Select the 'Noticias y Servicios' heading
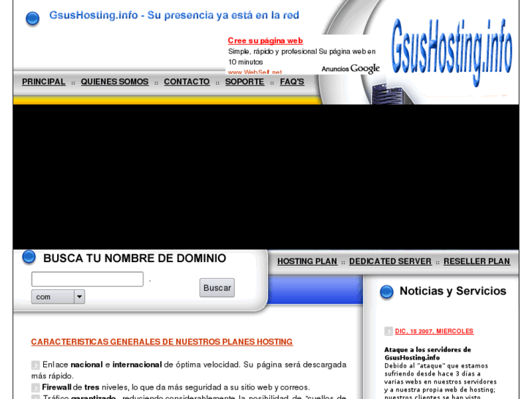The width and height of the screenshot is (532, 399). (453, 291)
